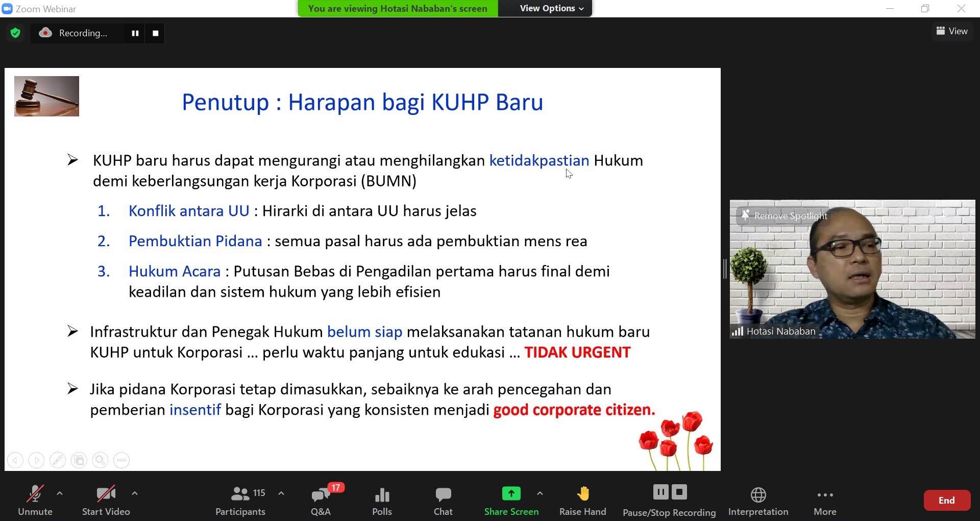Open the slide thumbnails view icon
The height and width of the screenshot is (521, 980).
click(79, 460)
